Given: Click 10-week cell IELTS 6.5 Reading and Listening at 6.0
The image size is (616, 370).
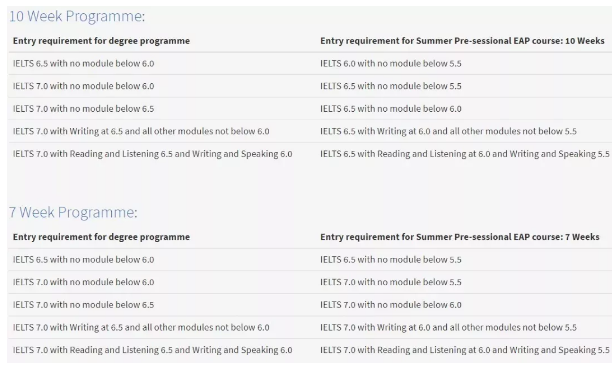Looking at the screenshot, I should (465, 154).
